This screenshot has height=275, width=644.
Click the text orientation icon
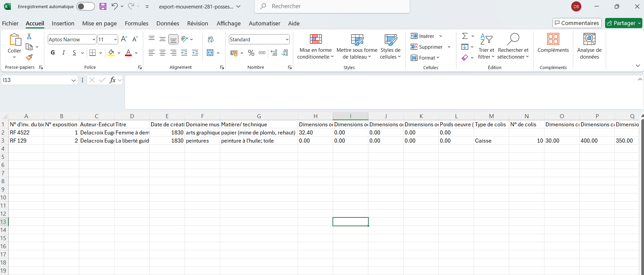pos(184,39)
